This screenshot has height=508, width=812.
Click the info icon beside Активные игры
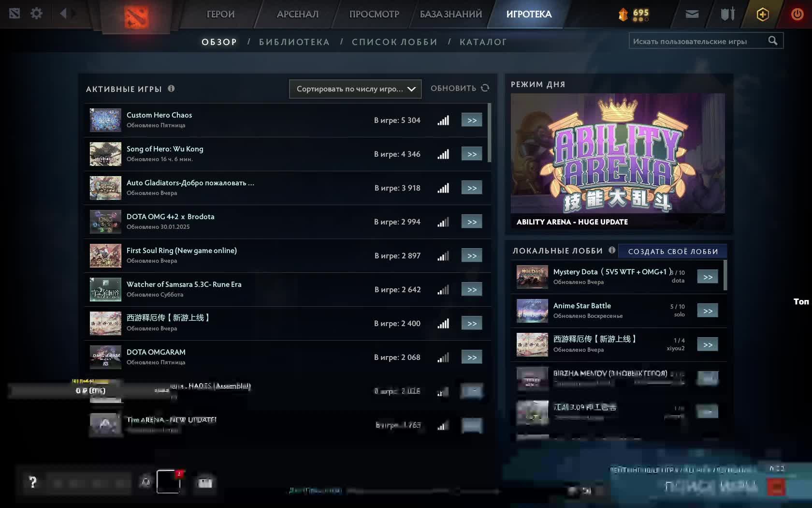[171, 89]
